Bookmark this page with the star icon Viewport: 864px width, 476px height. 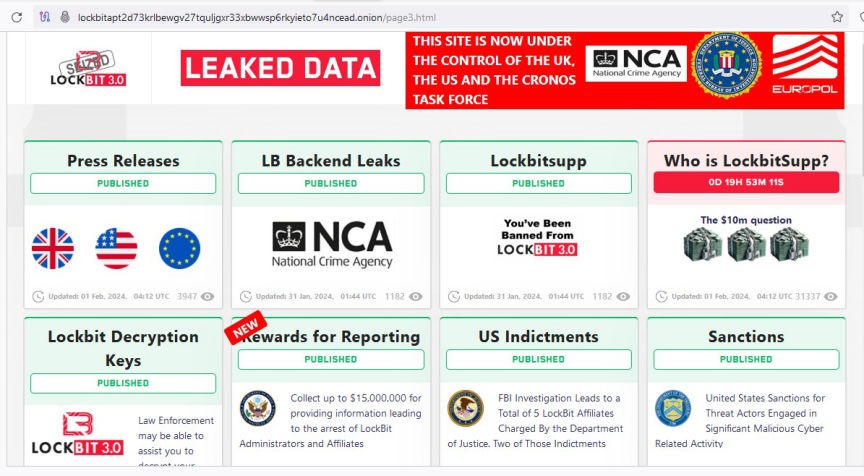pyautogui.click(x=837, y=17)
